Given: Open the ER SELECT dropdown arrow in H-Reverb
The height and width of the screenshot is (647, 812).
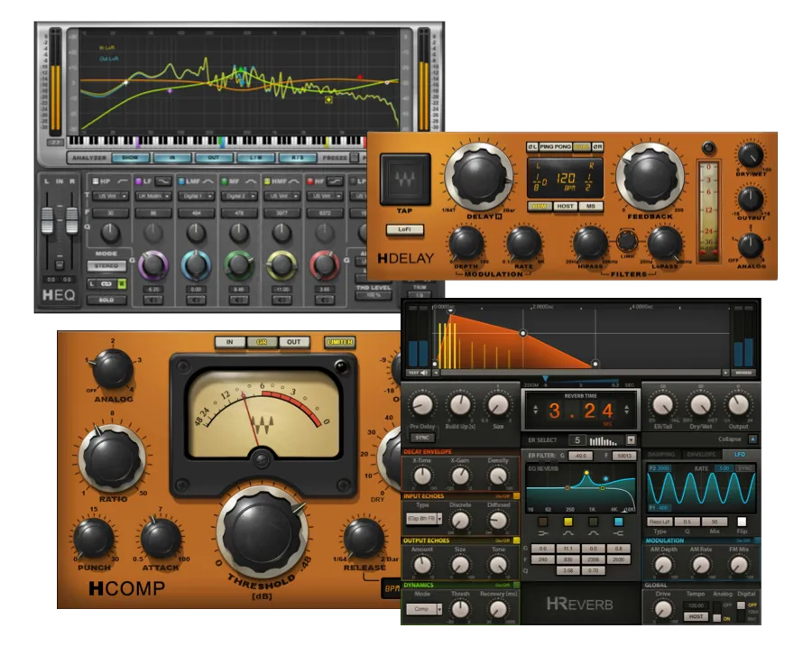Looking at the screenshot, I should [631, 440].
